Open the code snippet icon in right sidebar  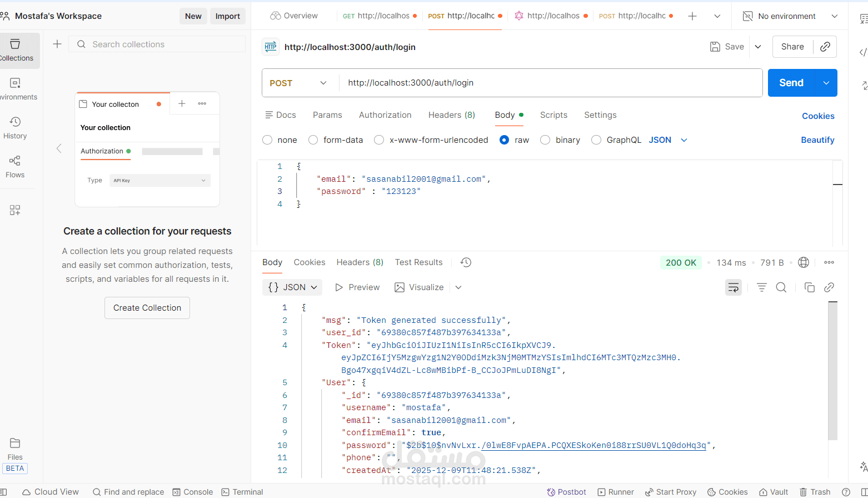pyautogui.click(x=863, y=52)
